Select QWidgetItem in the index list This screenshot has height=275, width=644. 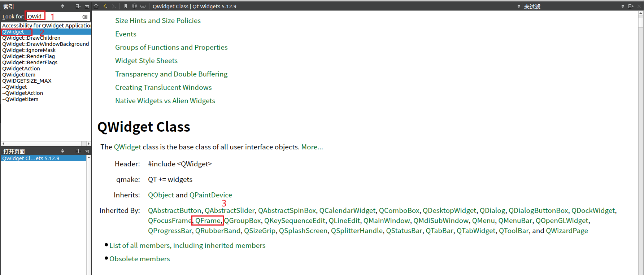pos(47,75)
